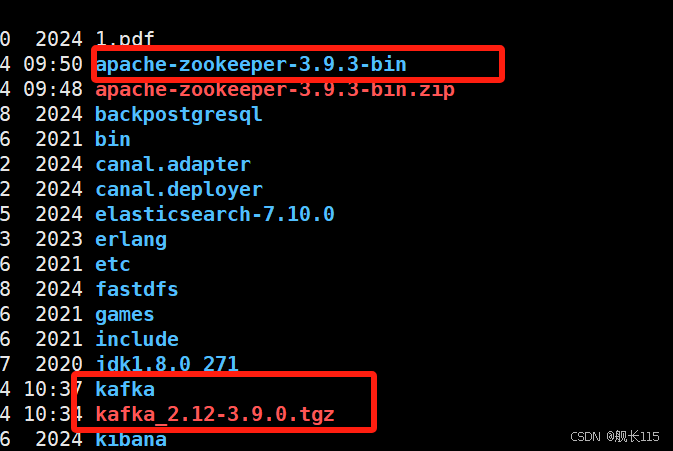The image size is (673, 451).
Task: Select the games directory name
Action: point(124,315)
